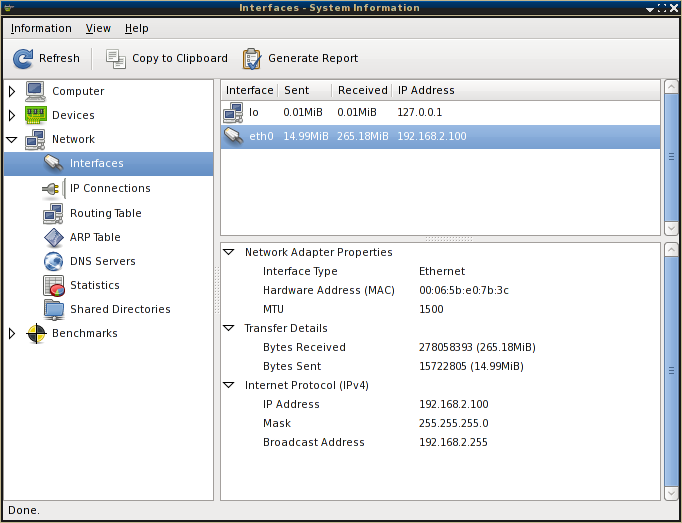Select the Computer monitor icon in sidebar
682x523 pixels.
coord(35,91)
